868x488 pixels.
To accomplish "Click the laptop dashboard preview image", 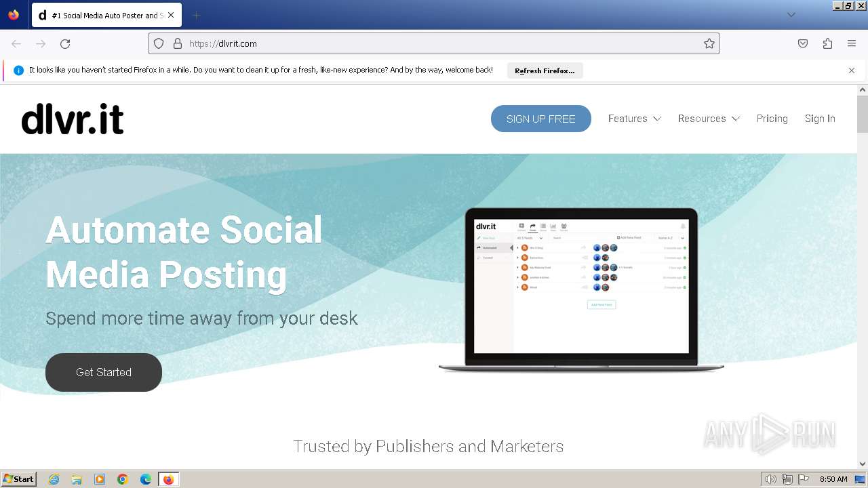I will pyautogui.click(x=581, y=290).
